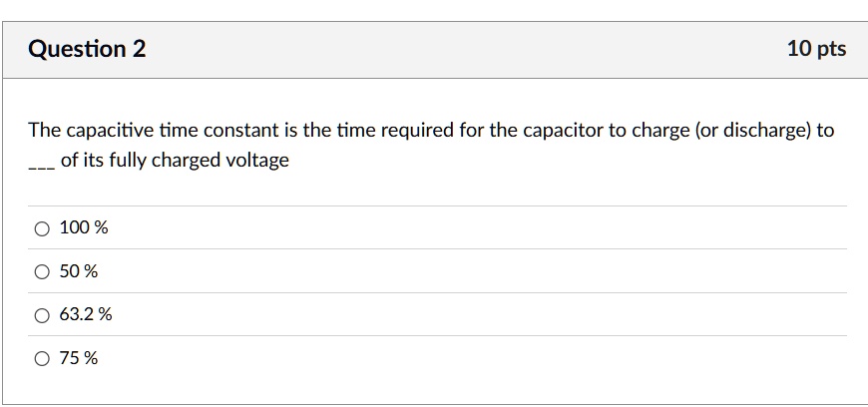Click the "63.2 %" answer label text
Screen dimensions: 868x407
click(86, 314)
